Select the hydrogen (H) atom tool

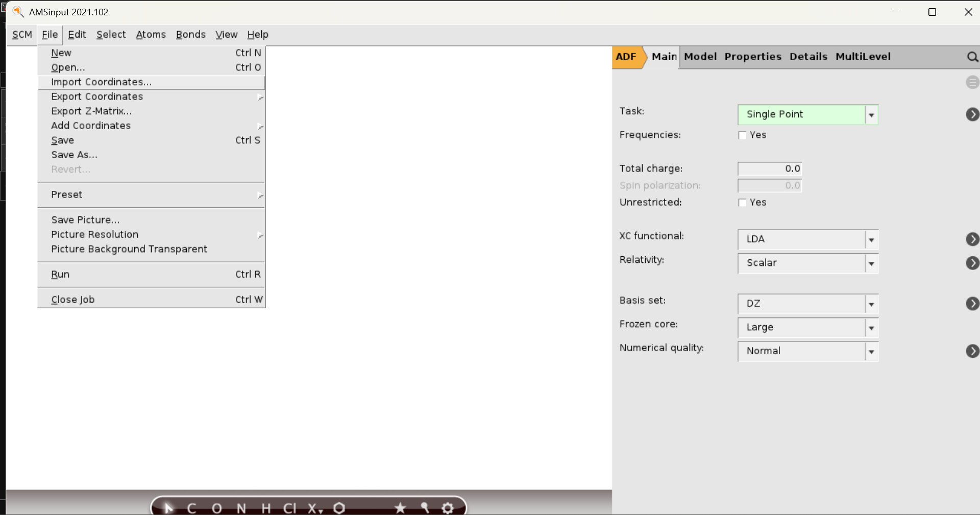[x=266, y=508]
